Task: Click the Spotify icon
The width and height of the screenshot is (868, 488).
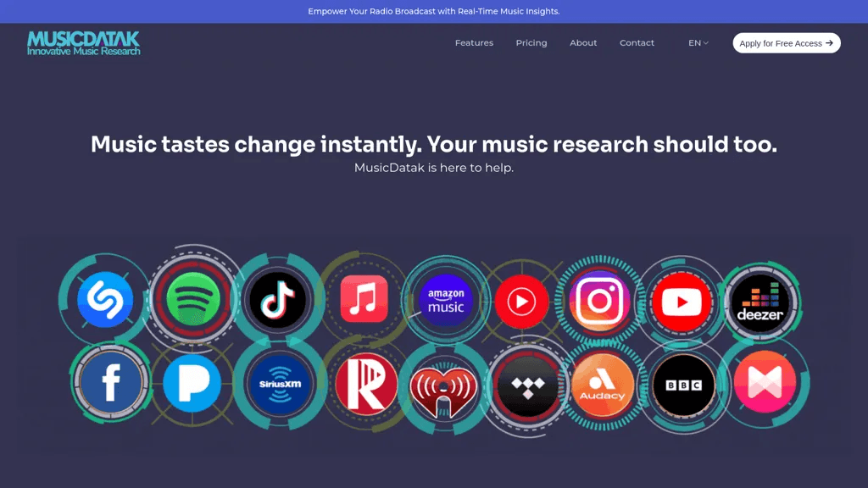Action: pyautogui.click(x=193, y=299)
